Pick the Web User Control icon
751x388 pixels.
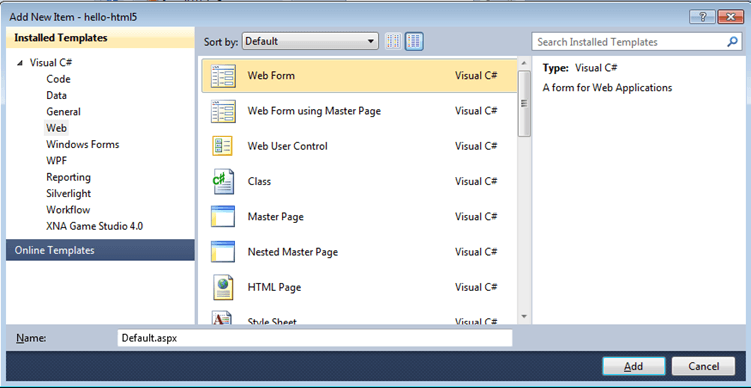tap(223, 146)
